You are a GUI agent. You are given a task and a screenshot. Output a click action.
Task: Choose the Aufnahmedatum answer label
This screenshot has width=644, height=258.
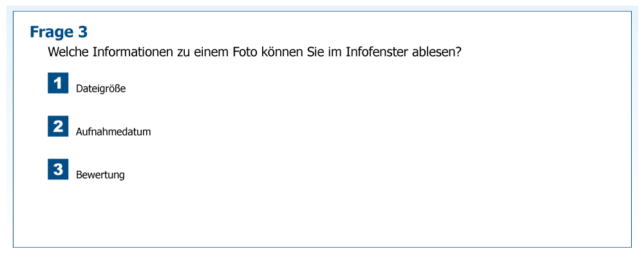pyautogui.click(x=113, y=132)
